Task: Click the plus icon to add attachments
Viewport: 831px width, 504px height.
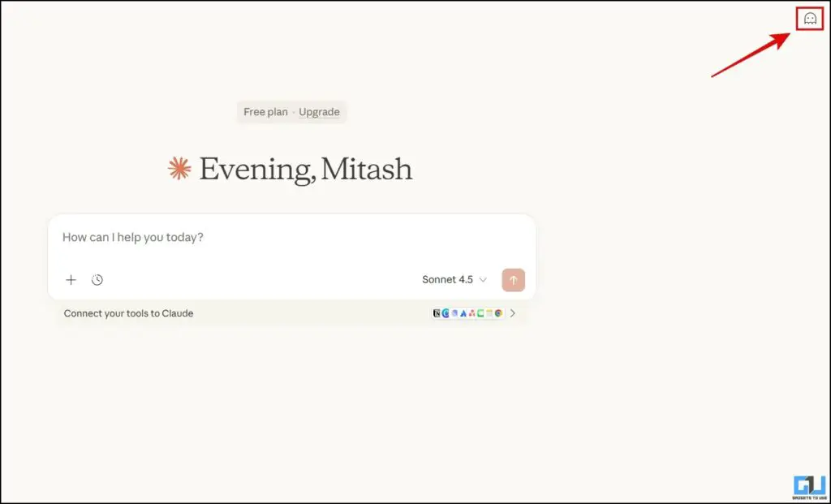Action: click(x=71, y=279)
